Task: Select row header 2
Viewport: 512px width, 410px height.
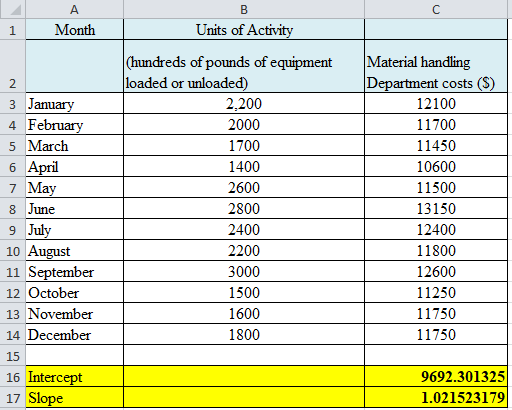Action: 13,66
